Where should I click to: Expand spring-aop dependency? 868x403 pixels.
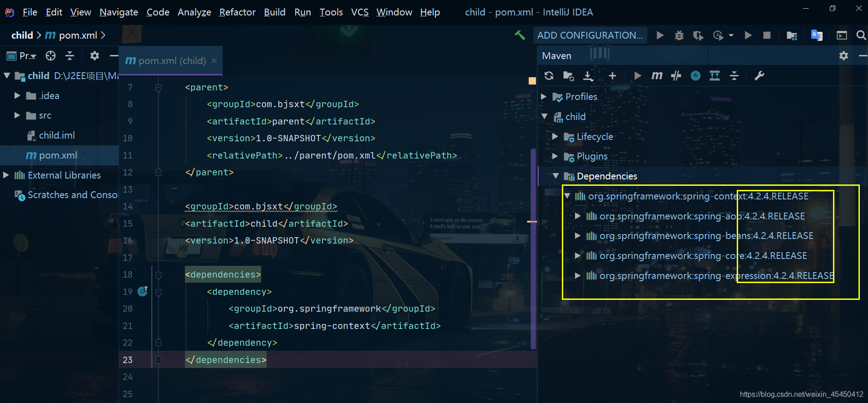[x=578, y=216]
